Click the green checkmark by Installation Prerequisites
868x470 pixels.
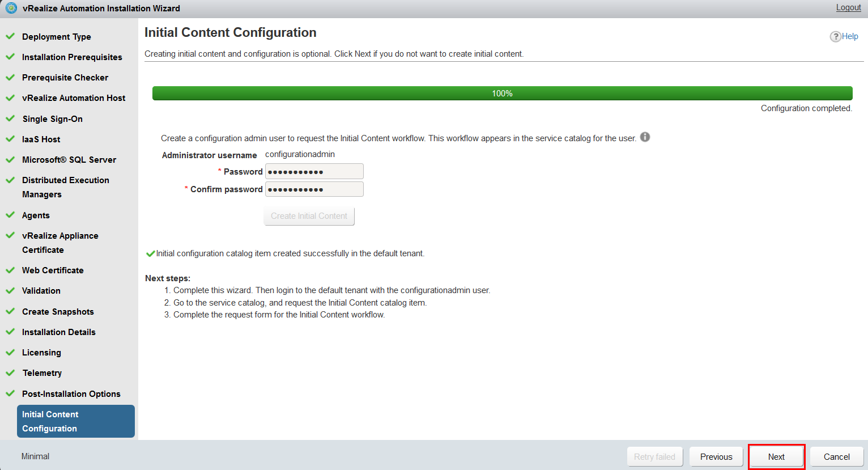tap(10, 57)
